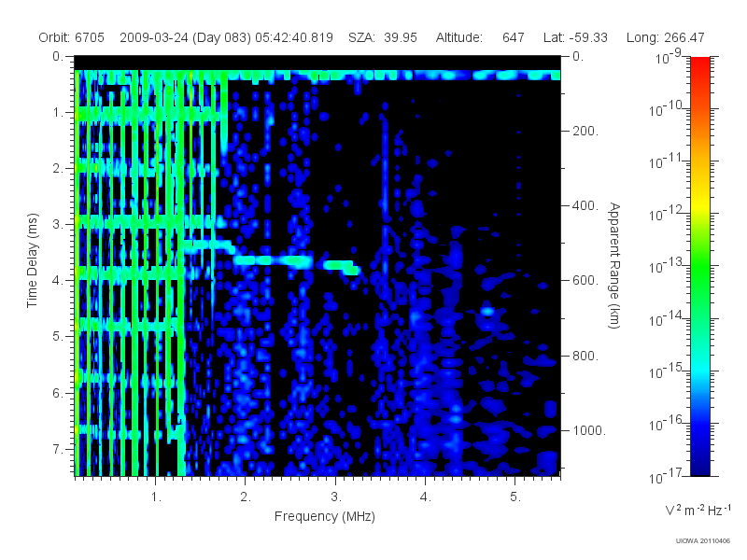Viewport: 747px width, 560px height.
Task: Click the 'Frequency (MHz)' axis label
Action: click(325, 516)
